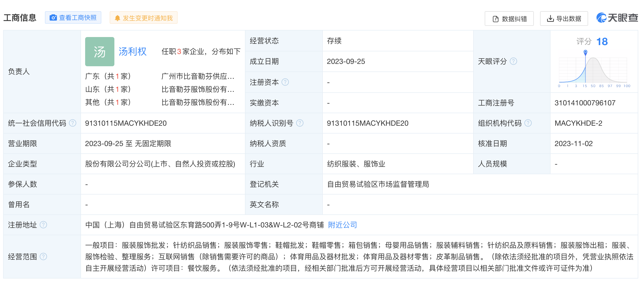Open the 查看工商快照 snapshot button
This screenshot has width=644, height=290.
click(73, 18)
